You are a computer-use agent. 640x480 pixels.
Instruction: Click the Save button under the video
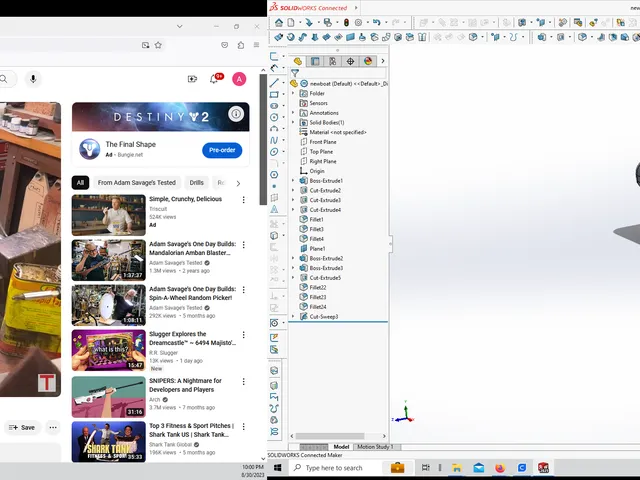[x=22, y=427]
